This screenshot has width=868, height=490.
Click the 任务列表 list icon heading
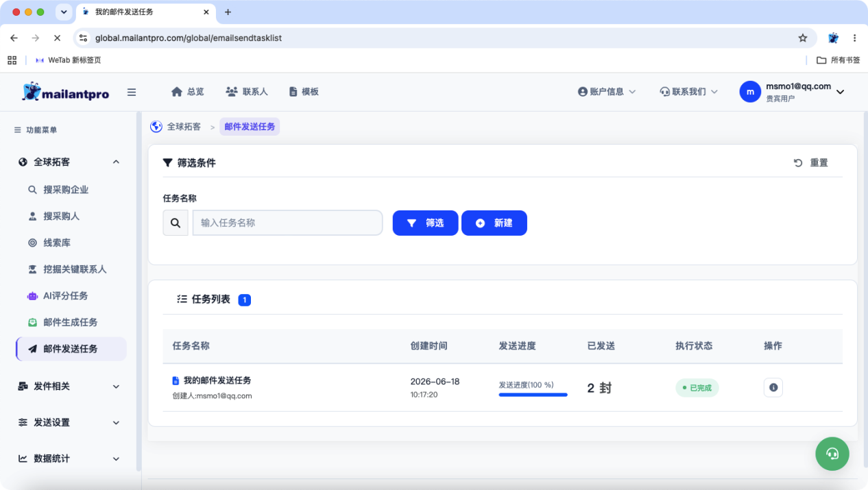[x=204, y=299]
